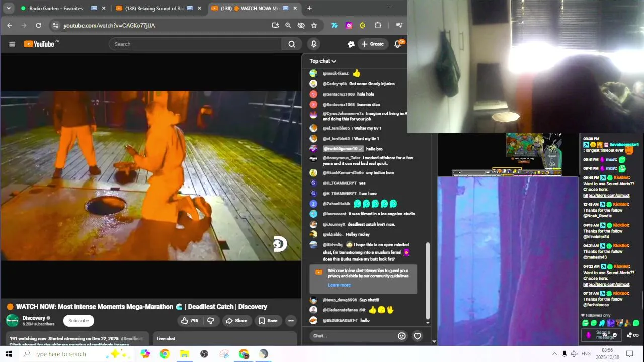Open OBS Studio from the taskbar
Viewport: 644px width, 362px height.
pyautogui.click(x=204, y=354)
